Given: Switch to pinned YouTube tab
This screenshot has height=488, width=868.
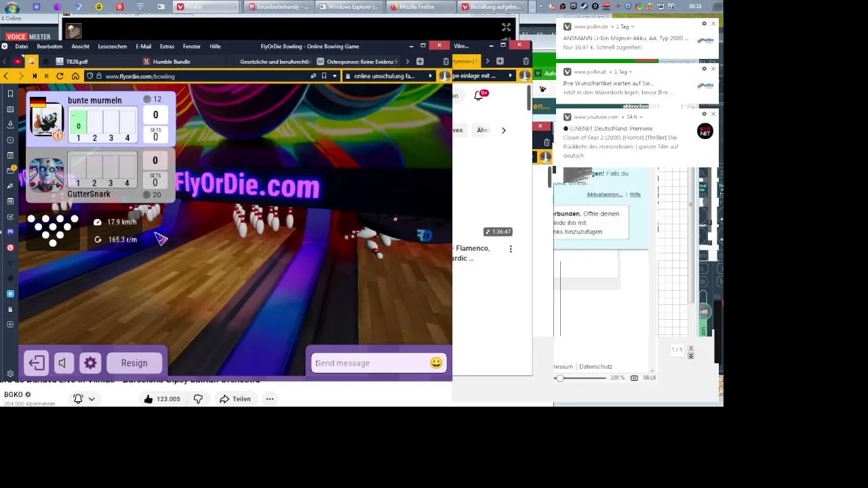Looking at the screenshot, I should click(x=18, y=62).
